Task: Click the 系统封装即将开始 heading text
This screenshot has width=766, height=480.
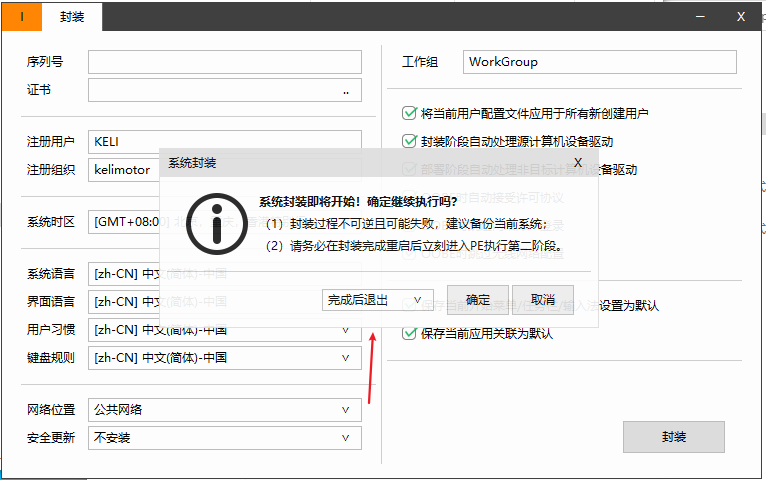Action: pos(358,202)
